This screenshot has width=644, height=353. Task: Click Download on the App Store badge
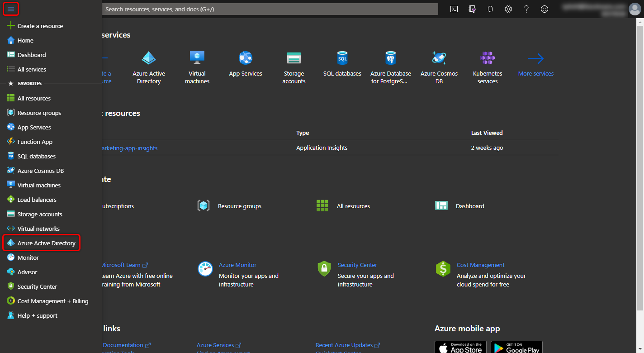(x=460, y=347)
